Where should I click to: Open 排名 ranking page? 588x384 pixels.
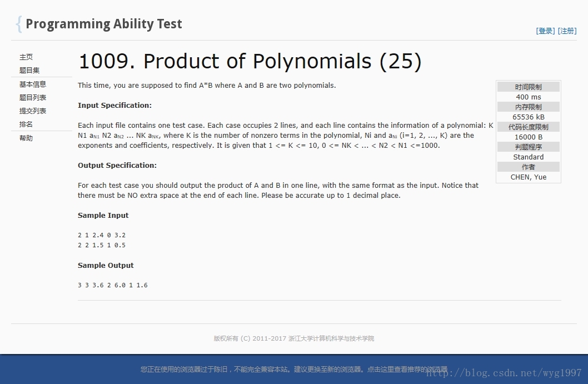[x=26, y=124]
